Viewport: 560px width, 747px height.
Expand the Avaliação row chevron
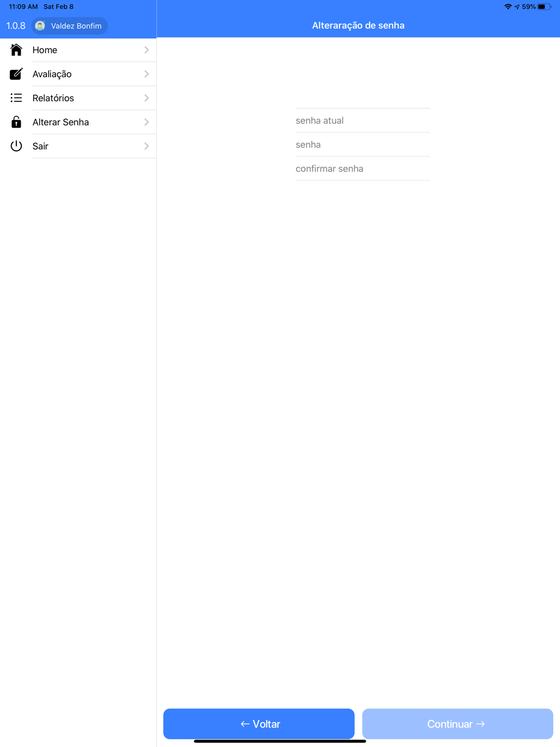point(146,74)
